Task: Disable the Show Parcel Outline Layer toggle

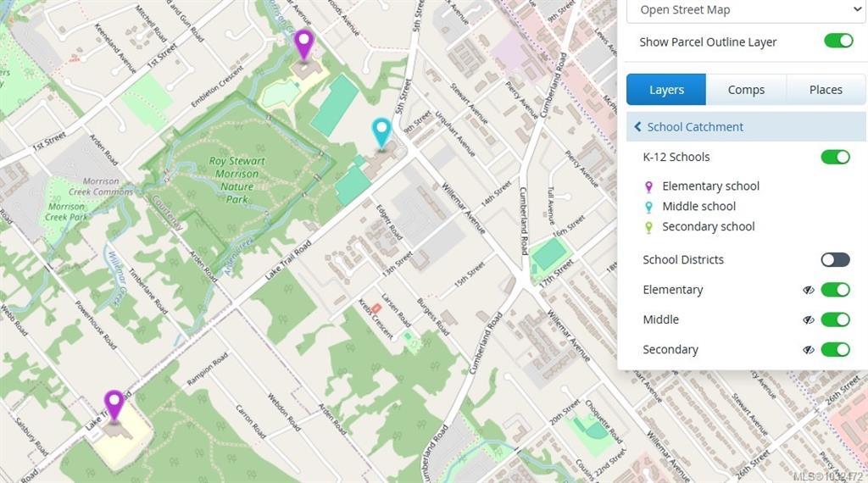Action: coord(837,42)
